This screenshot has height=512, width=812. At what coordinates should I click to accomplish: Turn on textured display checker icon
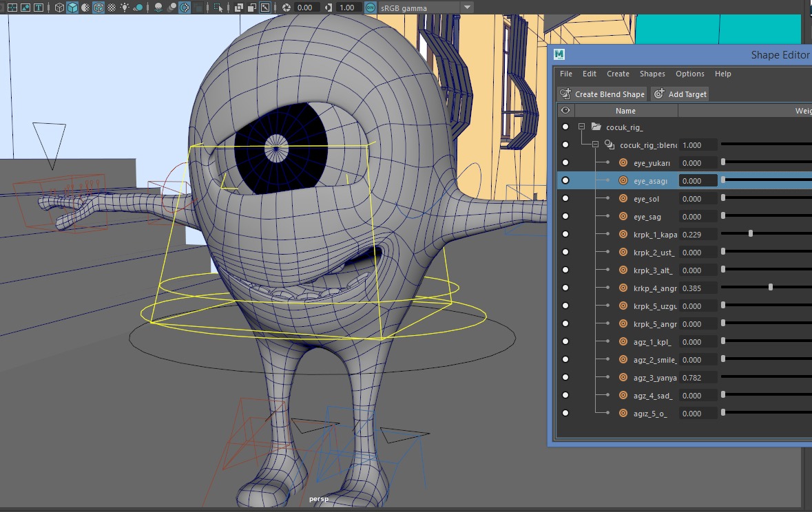coord(112,8)
